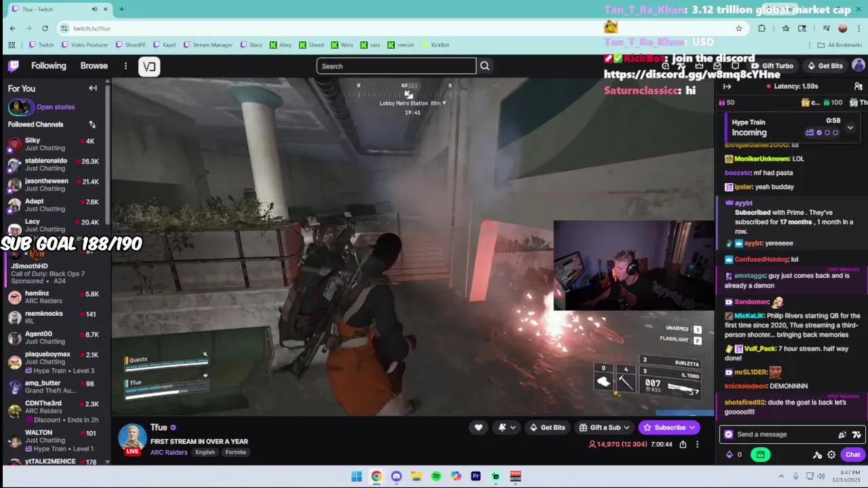Open Stream Manager bookmark
868x488 pixels.
click(x=208, y=45)
